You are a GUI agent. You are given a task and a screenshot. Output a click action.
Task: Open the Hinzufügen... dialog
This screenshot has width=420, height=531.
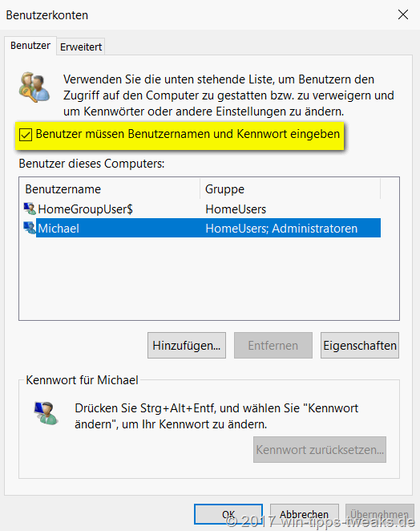[187, 346]
